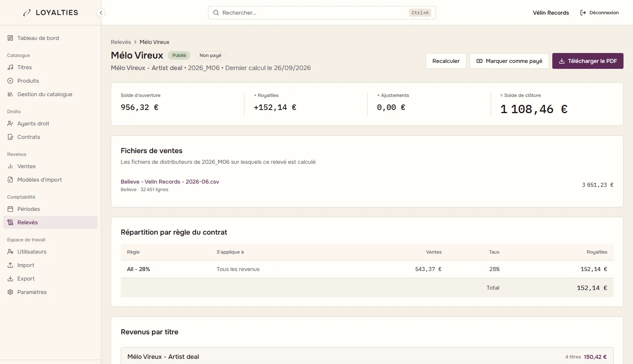Download the statement PDF
This screenshot has height=364, width=633.
pos(588,61)
